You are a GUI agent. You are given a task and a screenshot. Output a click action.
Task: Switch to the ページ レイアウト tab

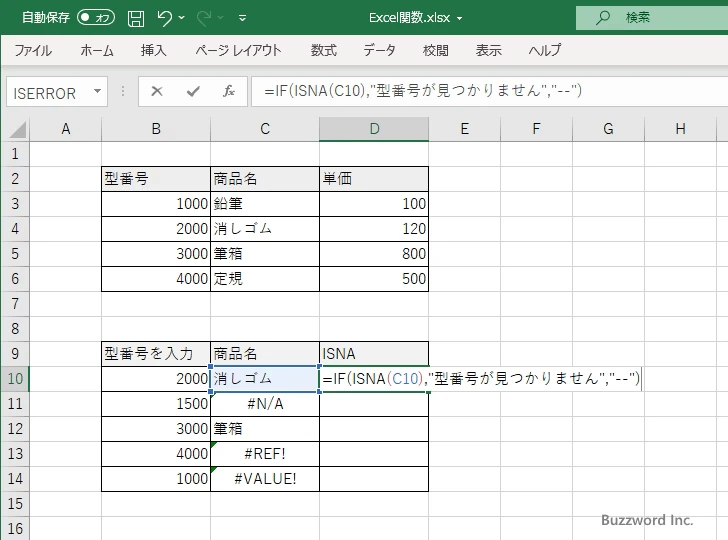click(238, 50)
